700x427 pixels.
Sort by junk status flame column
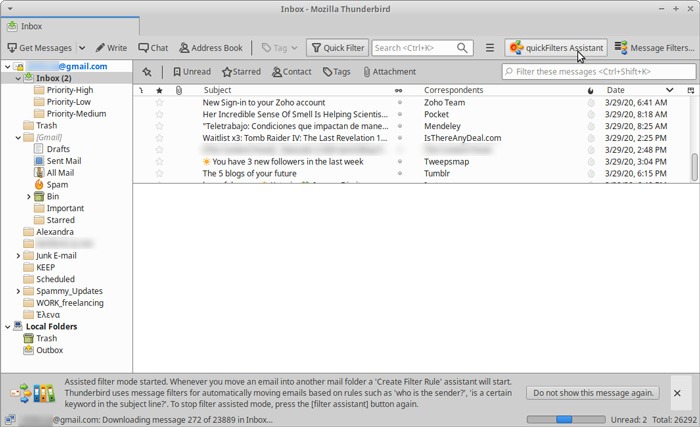(591, 90)
